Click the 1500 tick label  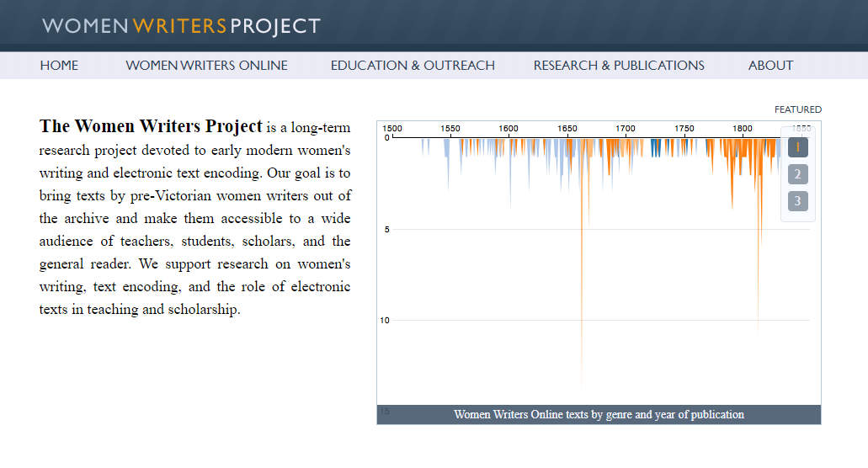[x=392, y=128]
